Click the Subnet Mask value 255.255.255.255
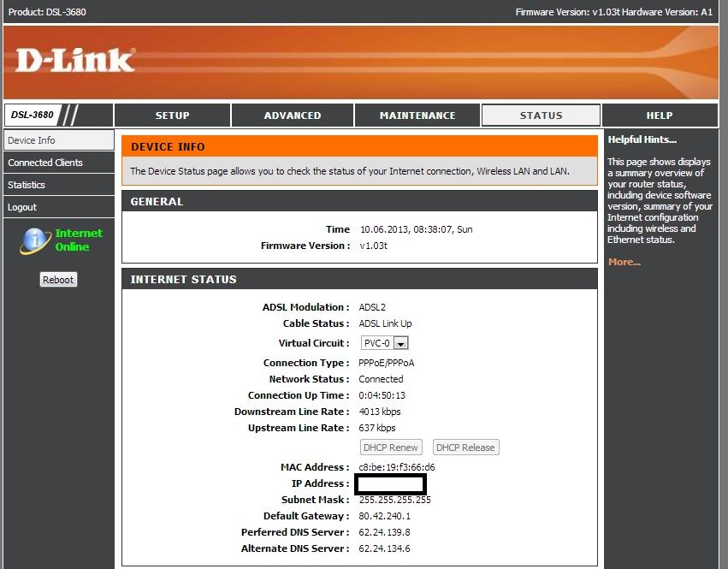This screenshot has width=728, height=569. (x=394, y=500)
